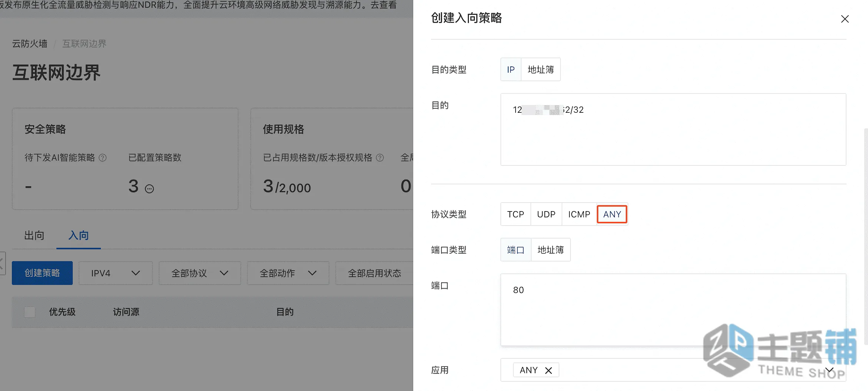
Task: Click the help icon beside 待下发AI智能策略
Action: click(103, 158)
